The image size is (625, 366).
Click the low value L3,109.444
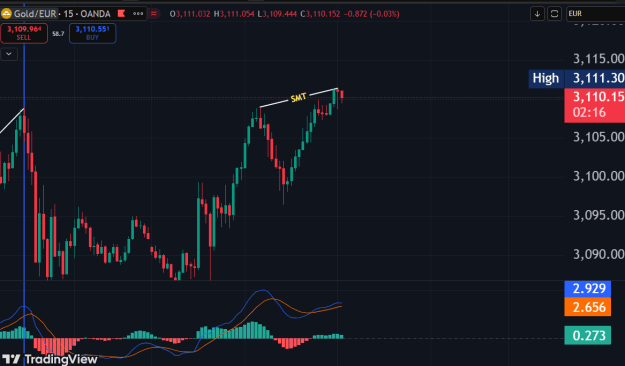(x=277, y=14)
